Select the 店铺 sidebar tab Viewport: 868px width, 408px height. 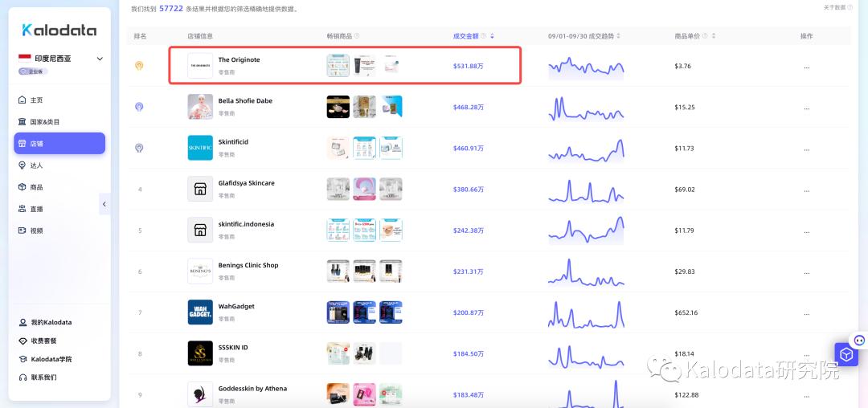[59, 143]
